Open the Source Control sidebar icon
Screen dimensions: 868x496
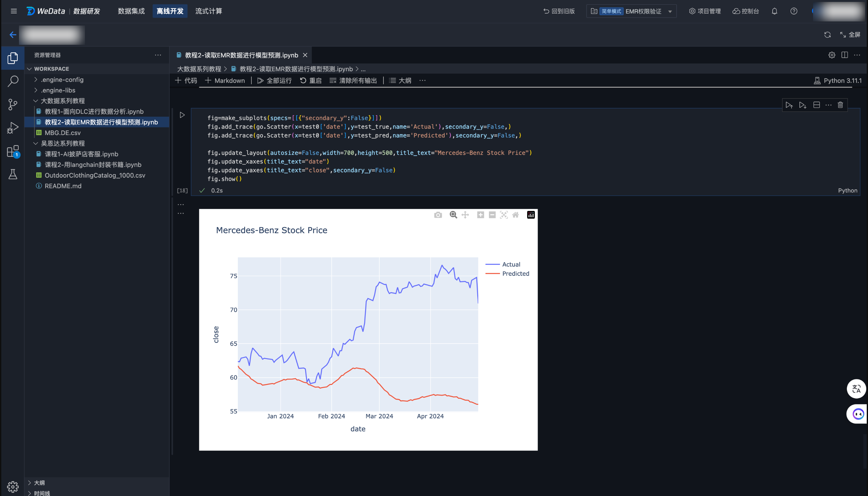click(13, 104)
